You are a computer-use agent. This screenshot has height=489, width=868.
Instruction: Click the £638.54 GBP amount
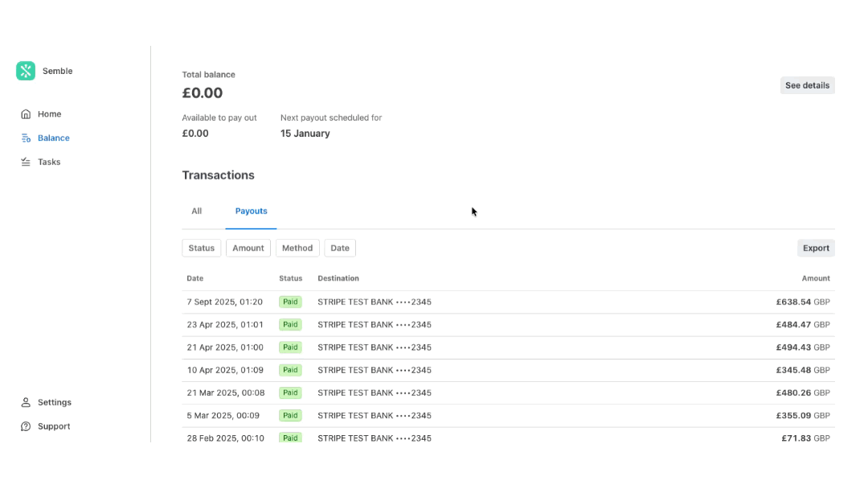coord(803,302)
